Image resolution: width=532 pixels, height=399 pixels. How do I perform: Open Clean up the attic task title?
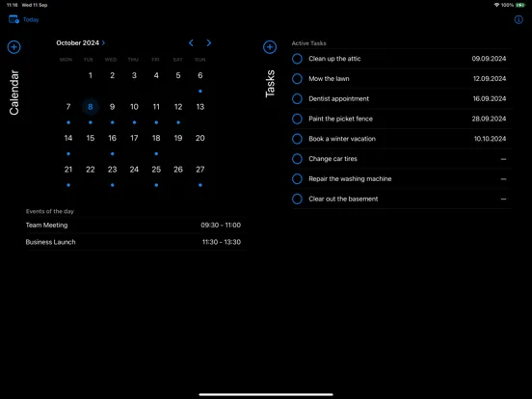(334, 59)
